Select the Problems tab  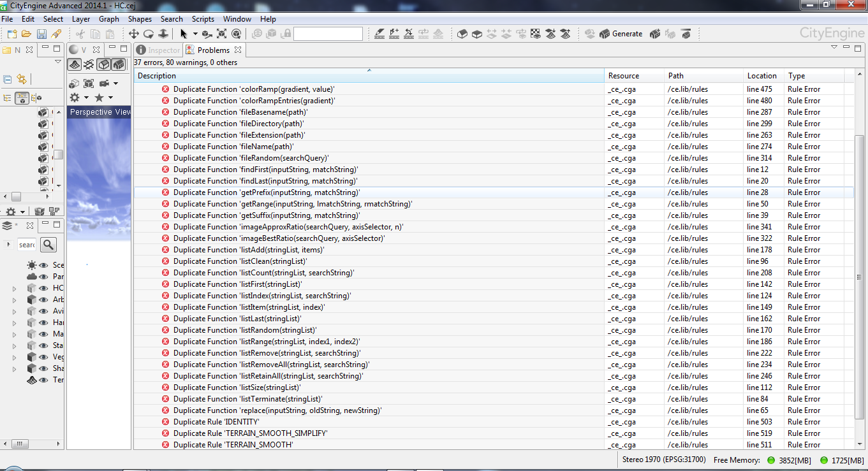click(x=214, y=50)
